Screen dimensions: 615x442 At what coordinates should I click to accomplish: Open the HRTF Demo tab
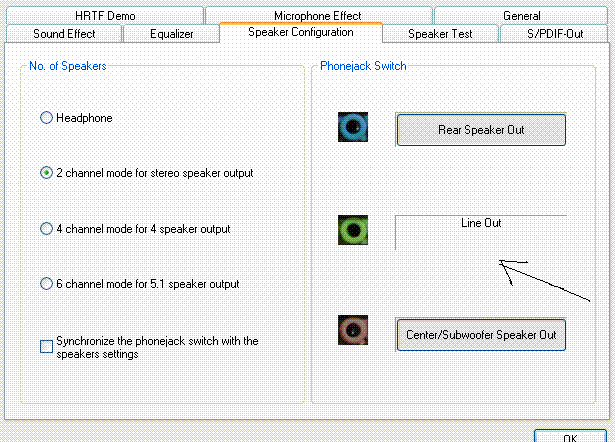105,16
